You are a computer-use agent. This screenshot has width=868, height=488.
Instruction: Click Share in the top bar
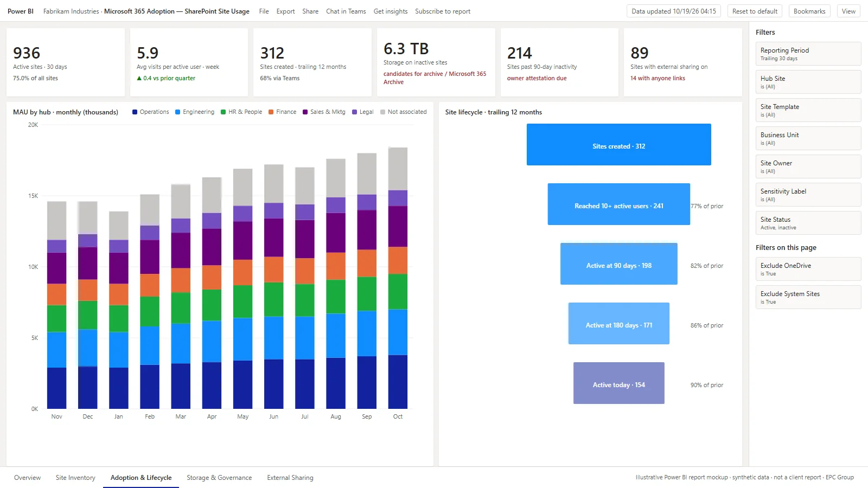pos(310,11)
